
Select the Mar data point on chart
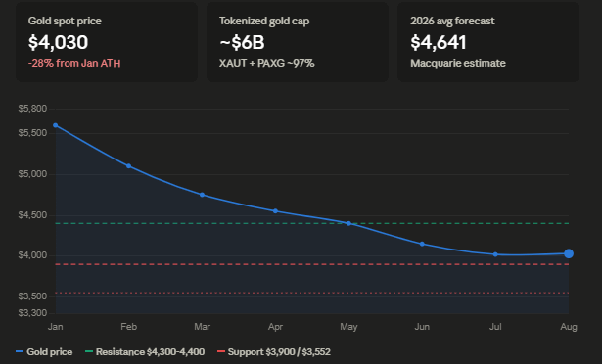tap(202, 195)
